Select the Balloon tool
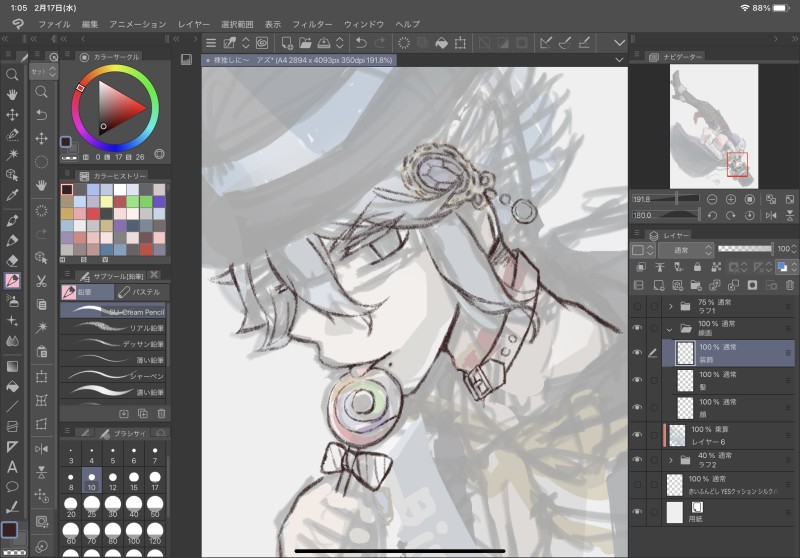Image resolution: width=800 pixels, height=558 pixels. 12,487
